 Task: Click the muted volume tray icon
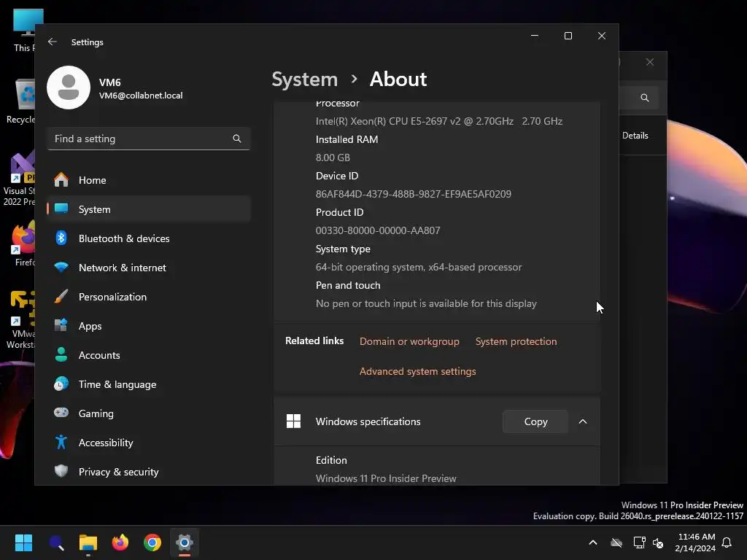(658, 542)
